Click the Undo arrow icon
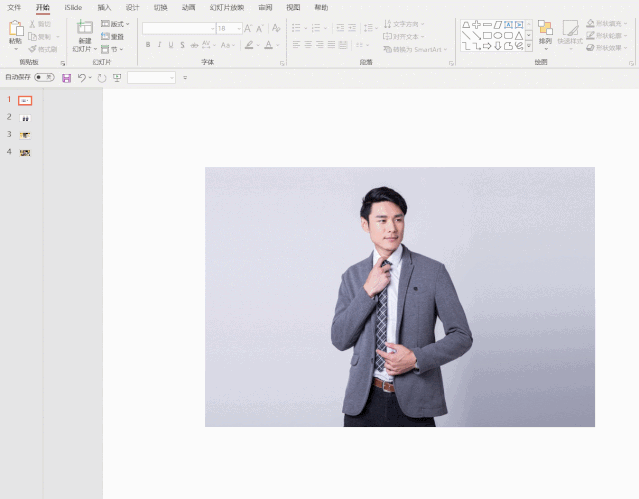Image resolution: width=639 pixels, height=499 pixels. click(82, 77)
